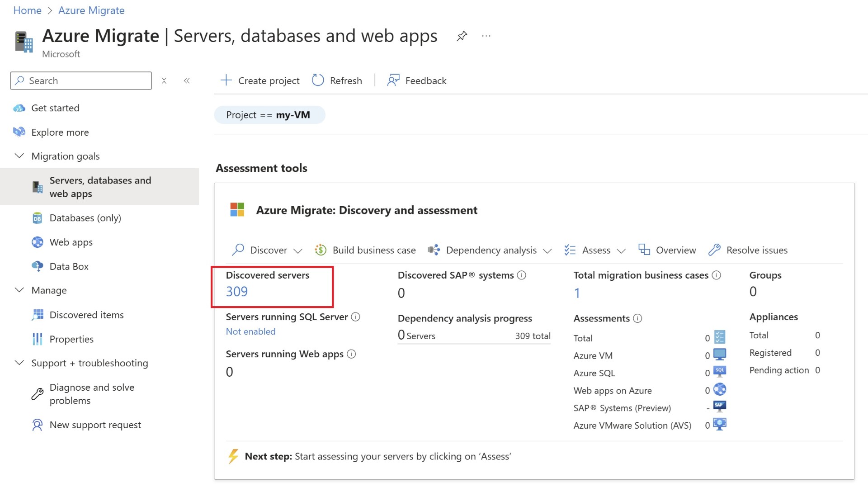The height and width of the screenshot is (487, 868).
Task: Click the Dependency analysis icon
Action: click(434, 250)
